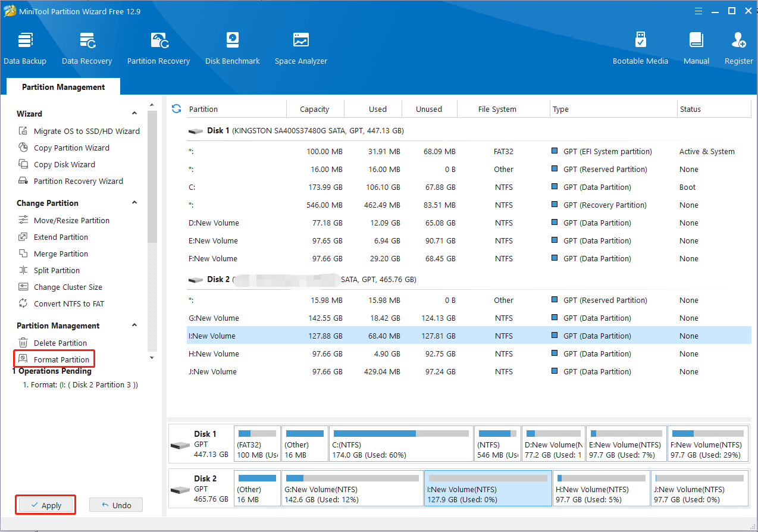Click the Split Partition icon
The image size is (758, 532).
[23, 270]
